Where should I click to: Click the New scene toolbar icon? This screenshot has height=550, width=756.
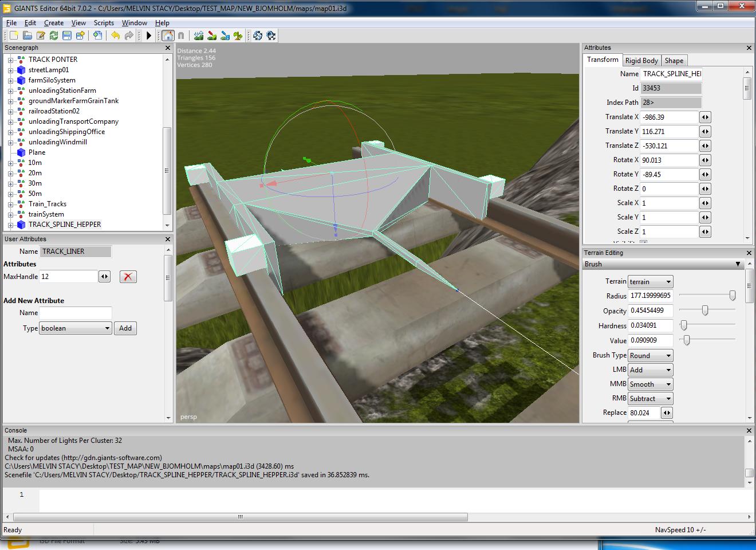[x=14, y=36]
